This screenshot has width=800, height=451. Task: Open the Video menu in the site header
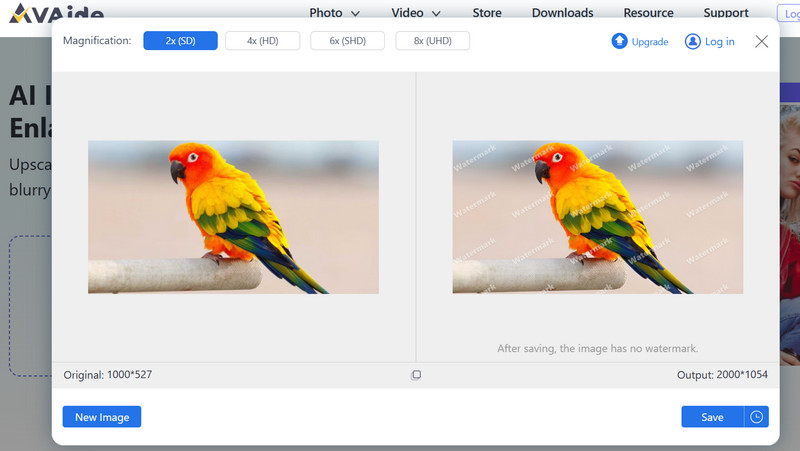[x=407, y=13]
